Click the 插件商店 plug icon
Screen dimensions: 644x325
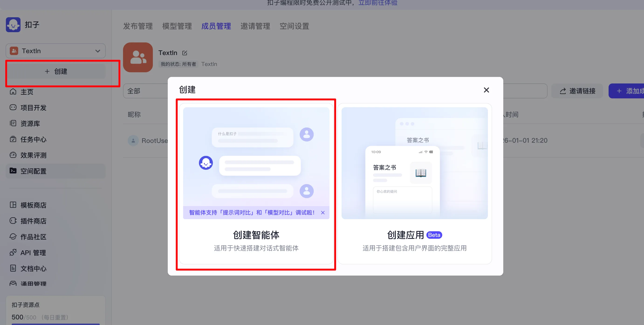click(13, 221)
